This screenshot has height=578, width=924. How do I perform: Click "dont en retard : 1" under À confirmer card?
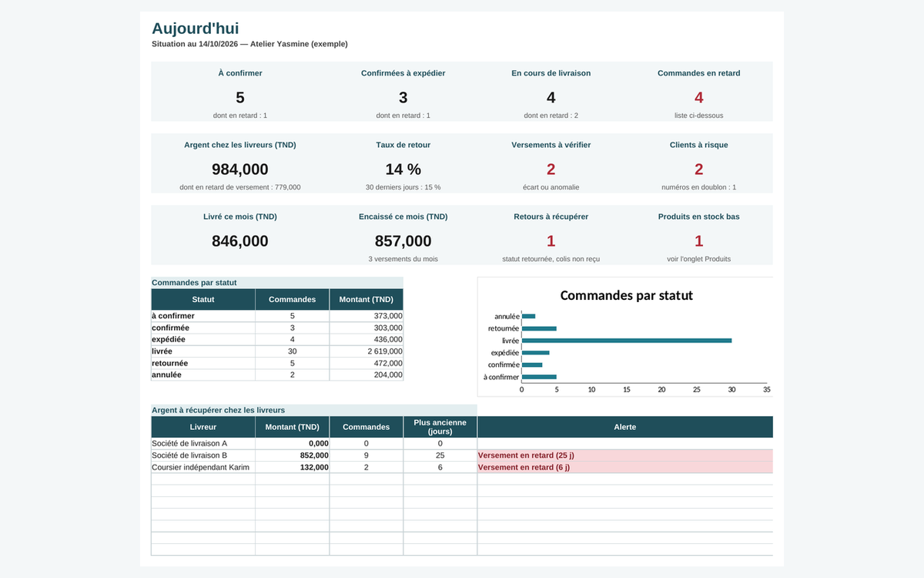[x=240, y=116]
